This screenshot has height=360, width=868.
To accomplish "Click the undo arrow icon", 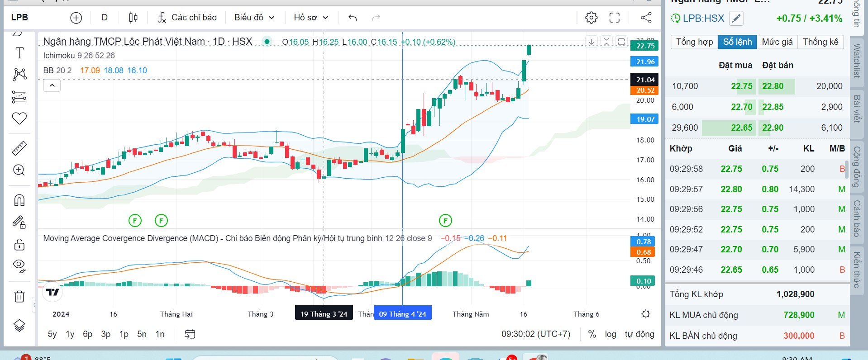I will click(353, 18).
